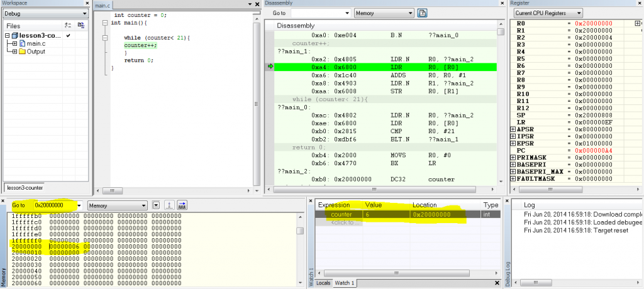644x289 pixels.
Task: Select the Output folder icon
Action: coord(22,52)
